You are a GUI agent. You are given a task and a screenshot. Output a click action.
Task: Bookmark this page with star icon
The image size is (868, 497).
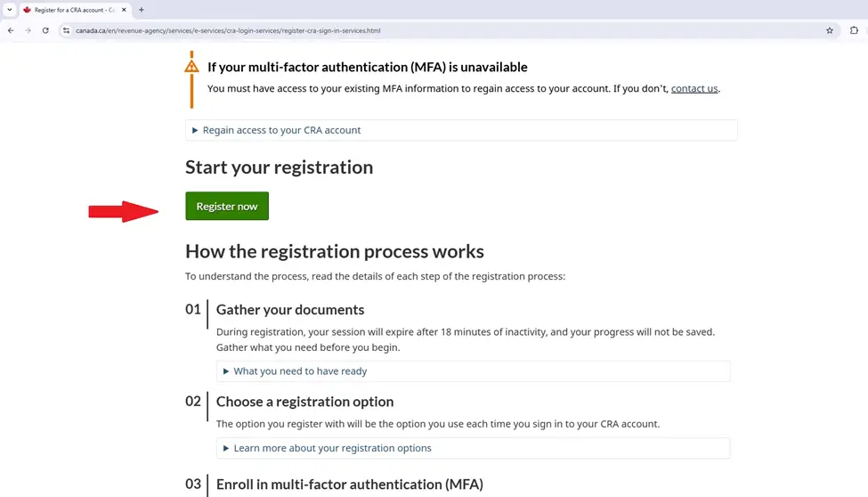point(830,30)
